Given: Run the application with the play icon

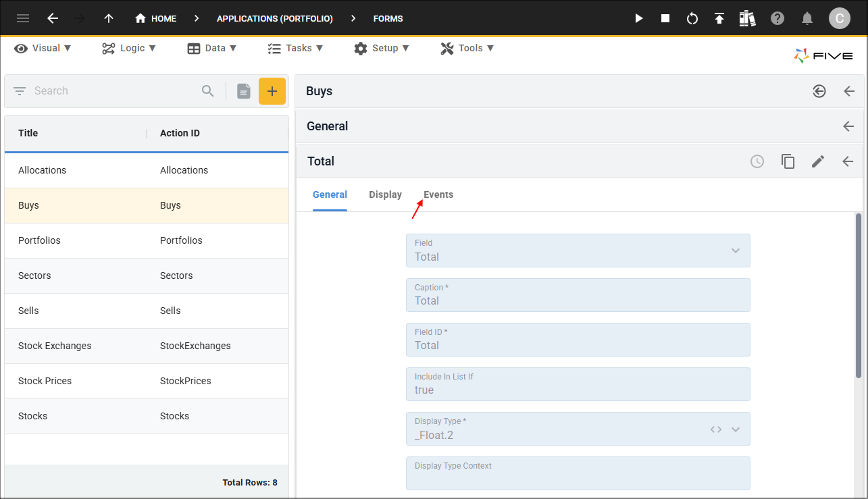Looking at the screenshot, I should pyautogui.click(x=638, y=18).
